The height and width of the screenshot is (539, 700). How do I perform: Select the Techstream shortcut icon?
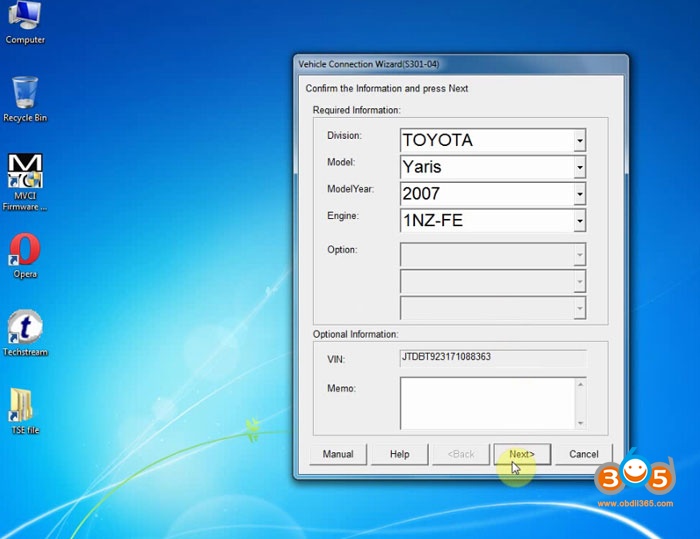25,333
